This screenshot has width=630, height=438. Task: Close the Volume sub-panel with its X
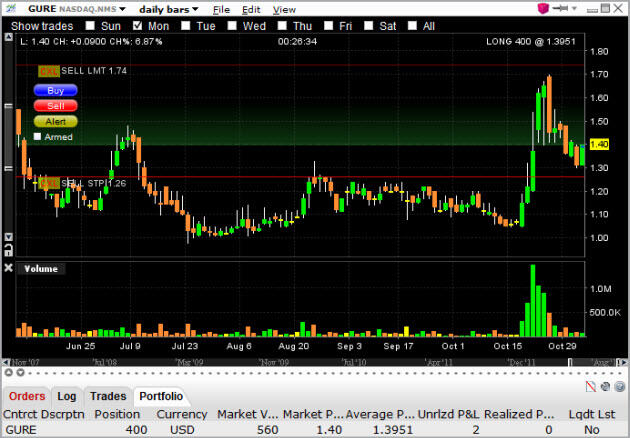click(x=10, y=268)
